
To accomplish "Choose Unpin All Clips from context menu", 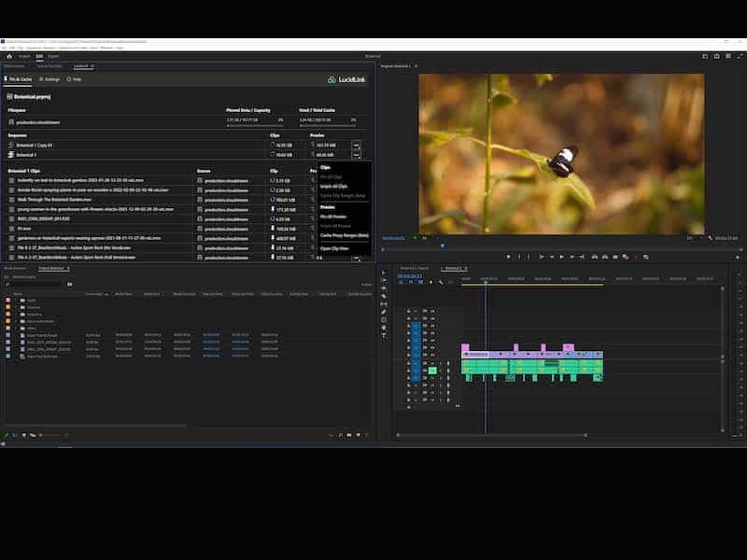I will pos(333,188).
